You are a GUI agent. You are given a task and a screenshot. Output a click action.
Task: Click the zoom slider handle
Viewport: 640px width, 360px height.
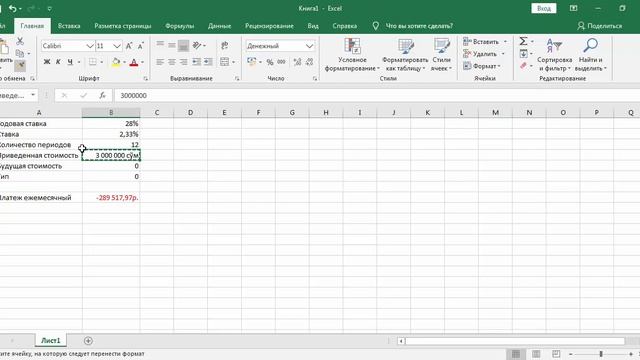click(x=601, y=354)
